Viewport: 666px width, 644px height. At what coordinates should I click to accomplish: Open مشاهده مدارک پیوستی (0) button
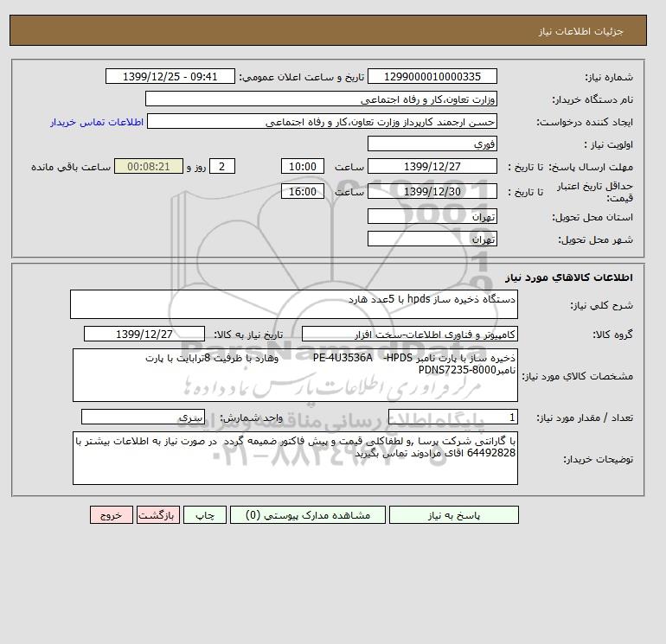[x=308, y=515]
